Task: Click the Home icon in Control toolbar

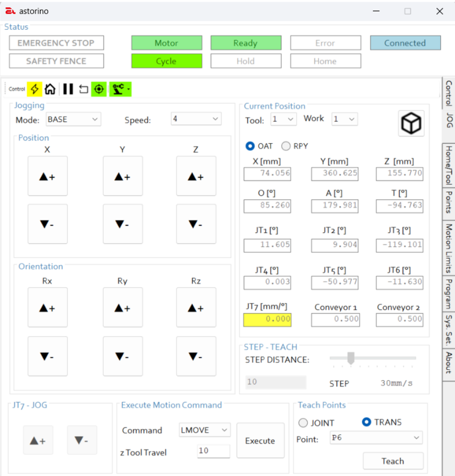Action: point(50,89)
